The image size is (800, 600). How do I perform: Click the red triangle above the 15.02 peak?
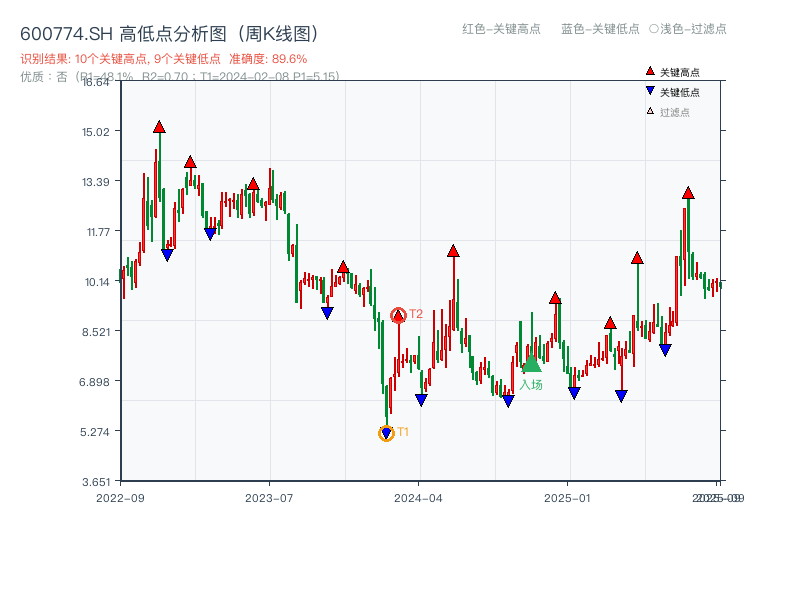click(x=158, y=126)
